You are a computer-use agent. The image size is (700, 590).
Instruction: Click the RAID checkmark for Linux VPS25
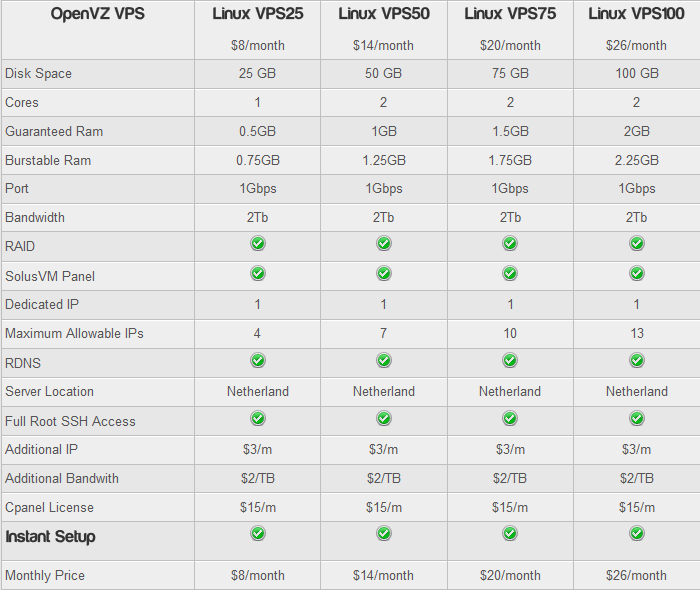click(258, 243)
